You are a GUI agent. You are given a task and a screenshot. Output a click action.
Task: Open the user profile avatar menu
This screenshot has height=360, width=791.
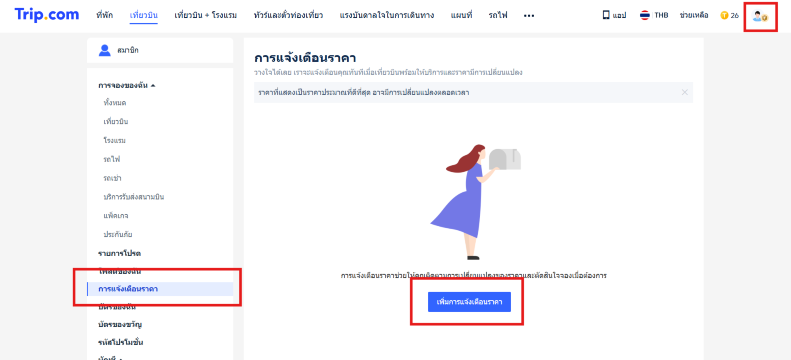pos(760,16)
